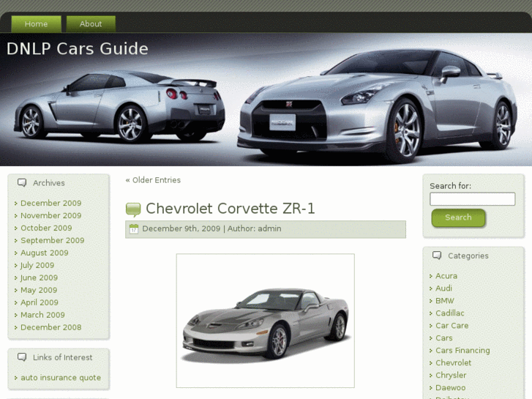The image size is (532, 399).
Task: Focus the Search for text field
Action: (472, 199)
